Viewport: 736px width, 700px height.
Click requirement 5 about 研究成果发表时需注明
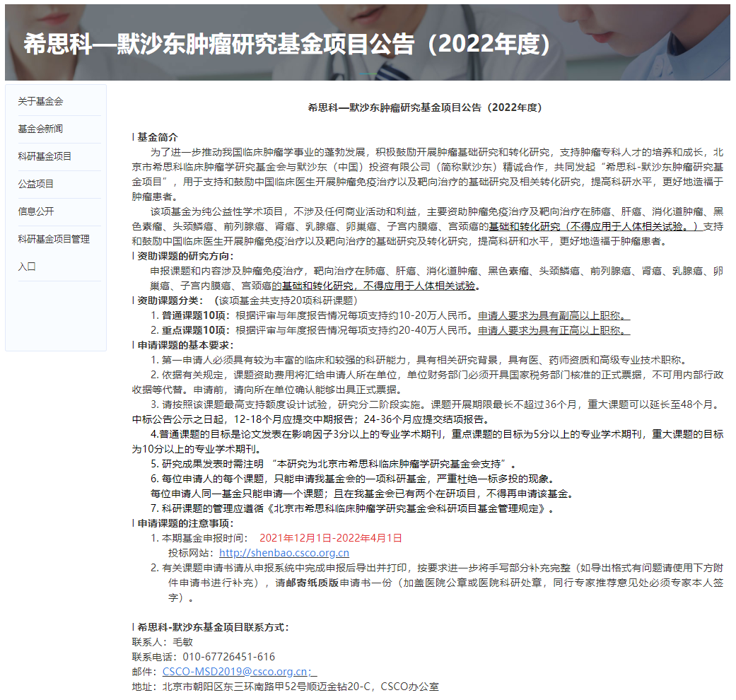333,465
